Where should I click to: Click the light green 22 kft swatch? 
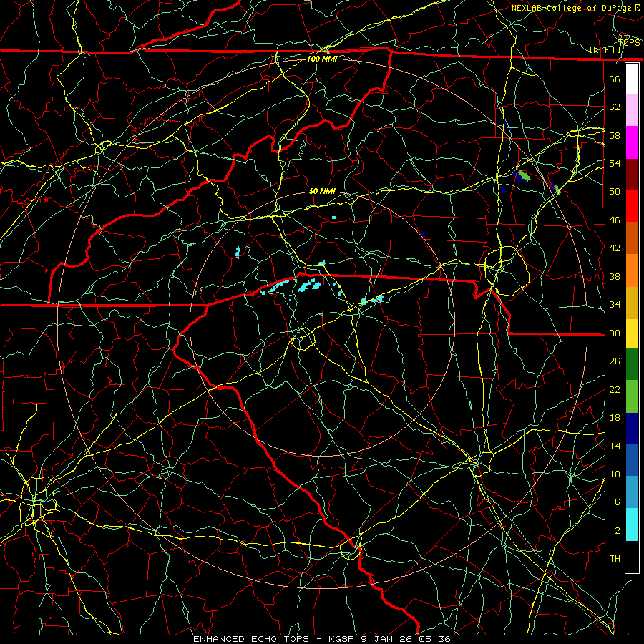(632, 396)
